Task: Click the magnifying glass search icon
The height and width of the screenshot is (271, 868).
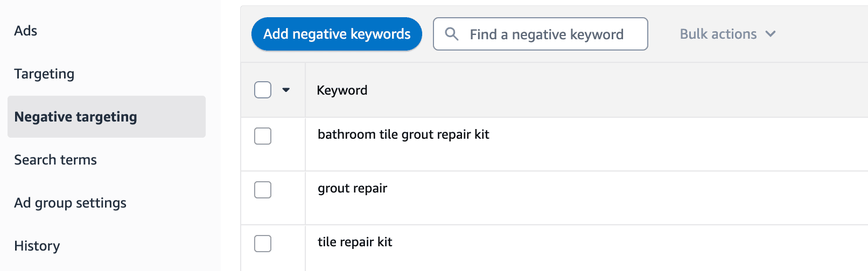Action: click(x=452, y=34)
